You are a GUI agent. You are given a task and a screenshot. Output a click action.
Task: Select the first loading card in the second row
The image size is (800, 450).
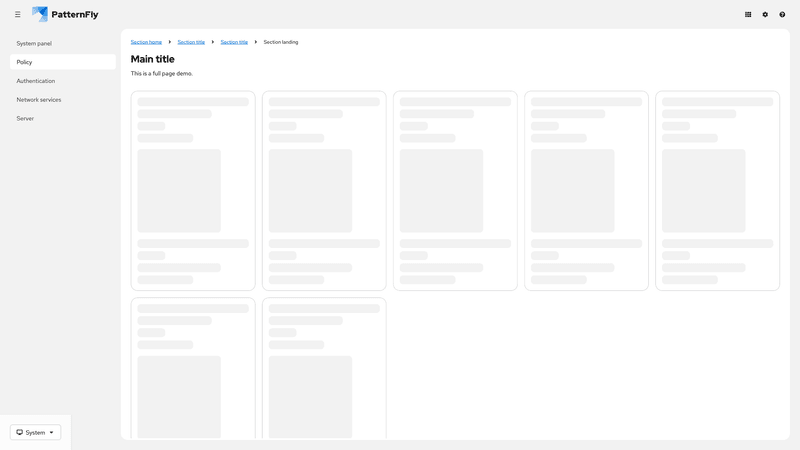click(x=193, y=368)
